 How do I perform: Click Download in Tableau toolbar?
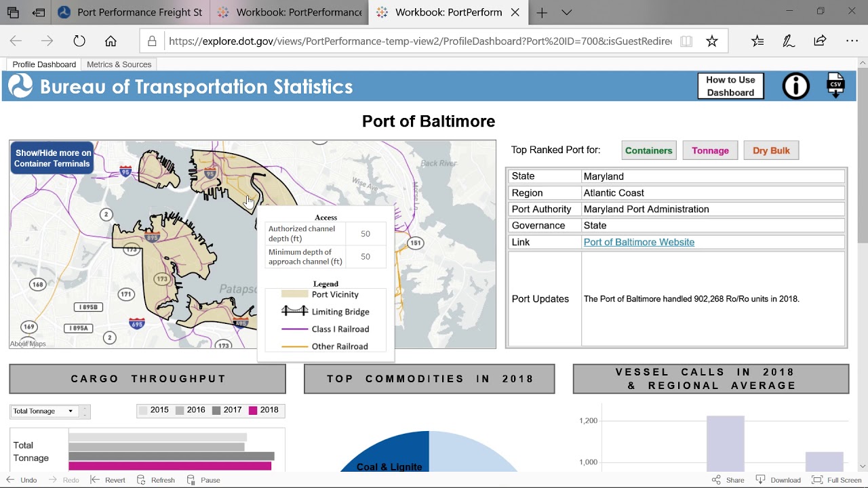tap(778, 480)
